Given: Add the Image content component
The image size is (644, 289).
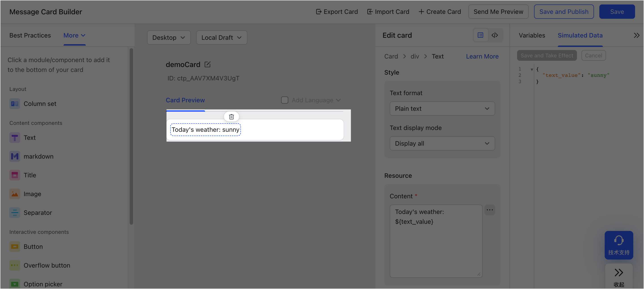Looking at the screenshot, I should 25,194.
